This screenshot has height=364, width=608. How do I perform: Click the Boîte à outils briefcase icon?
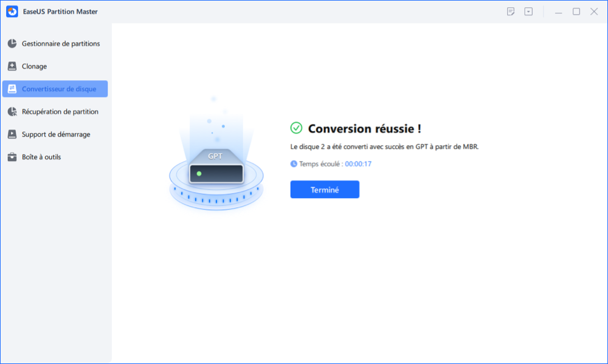12,157
